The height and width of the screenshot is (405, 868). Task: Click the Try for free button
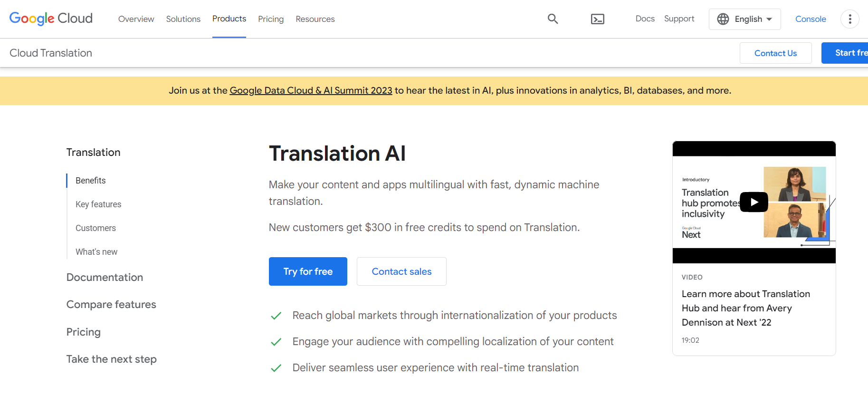(x=308, y=271)
